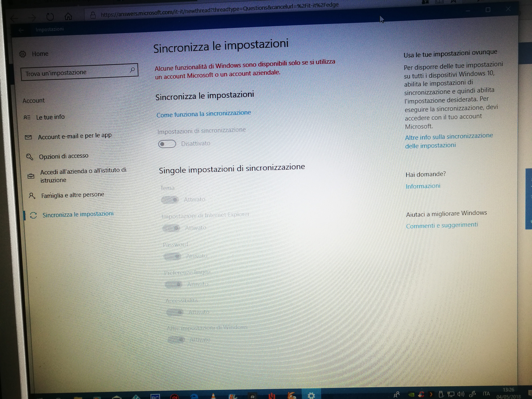Open Come funziona la sincronizzazione link
Screen dimensions: 532x399
coord(204,114)
